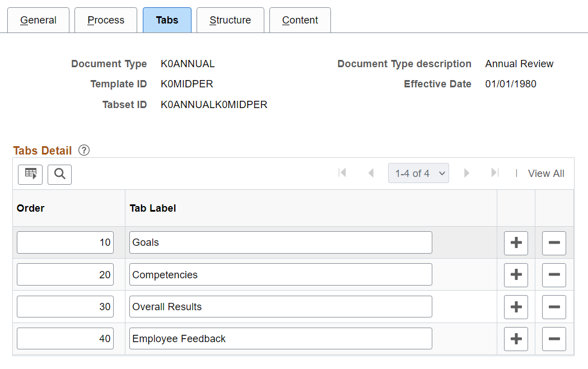
Task: Go to last page of Tabs Detail grid
Action: point(495,173)
